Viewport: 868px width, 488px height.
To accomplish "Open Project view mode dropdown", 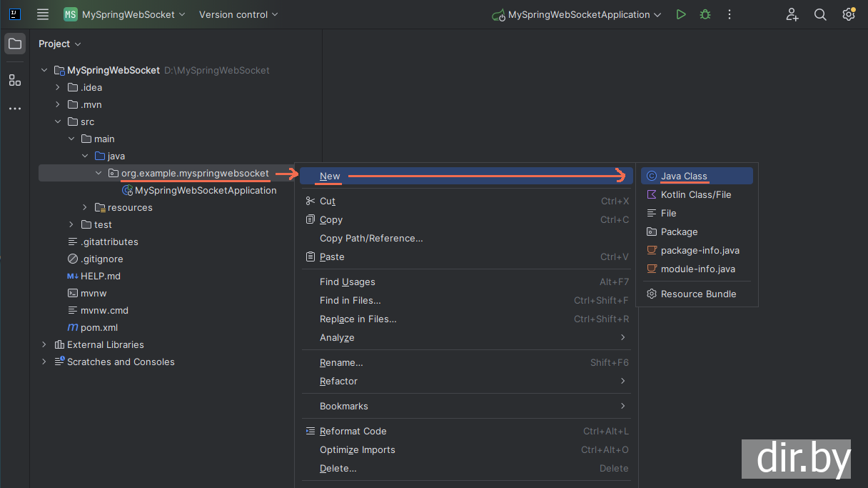I will pos(59,44).
